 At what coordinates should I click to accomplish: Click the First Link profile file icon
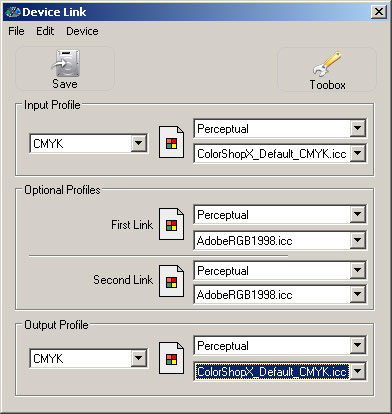(x=171, y=224)
